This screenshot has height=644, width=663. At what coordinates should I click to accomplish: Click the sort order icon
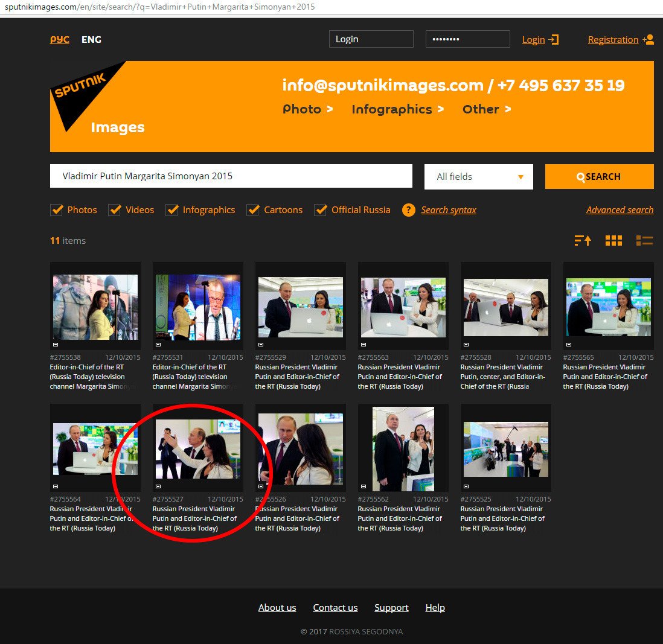coord(582,240)
